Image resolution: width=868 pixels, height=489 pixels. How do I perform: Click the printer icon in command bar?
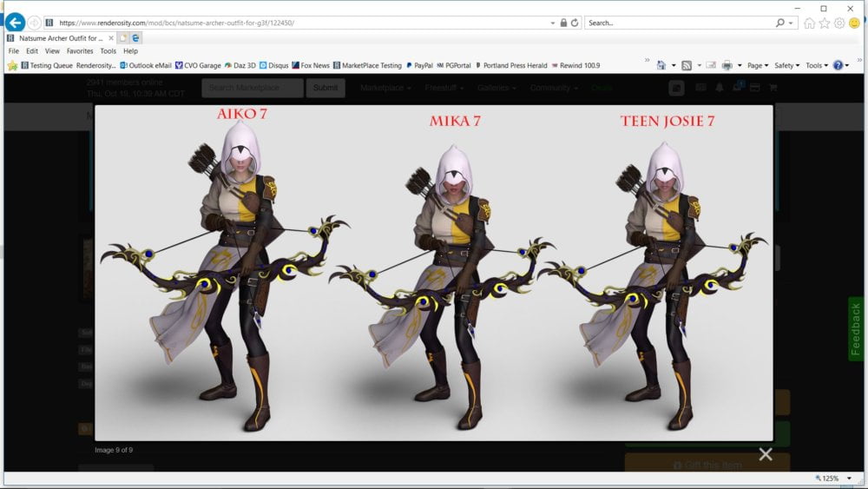pos(727,65)
